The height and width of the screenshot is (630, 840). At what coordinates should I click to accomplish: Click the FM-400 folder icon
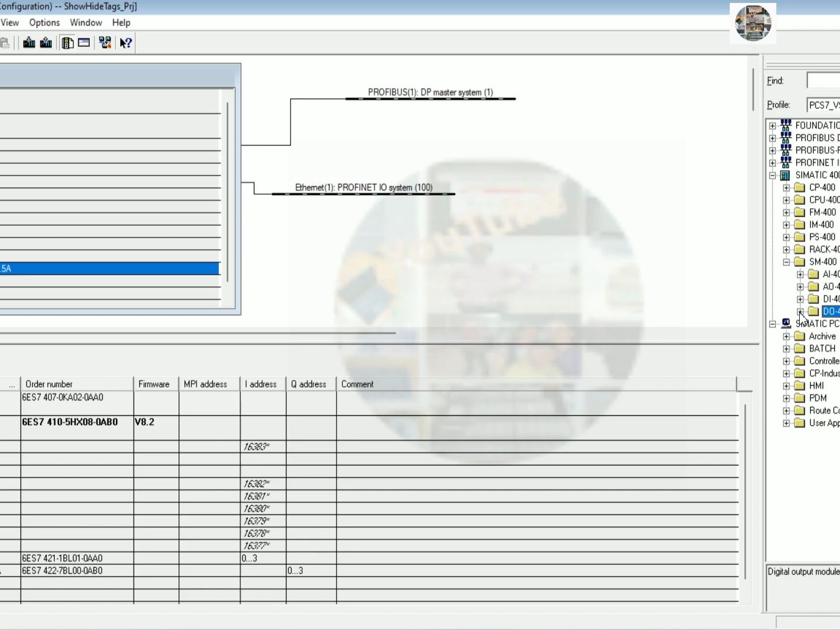pos(800,212)
